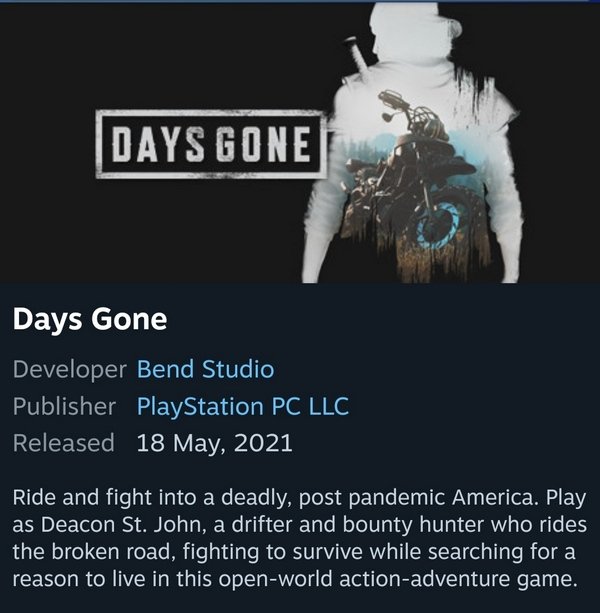
Task: Click the Publisher label
Action: coord(64,406)
